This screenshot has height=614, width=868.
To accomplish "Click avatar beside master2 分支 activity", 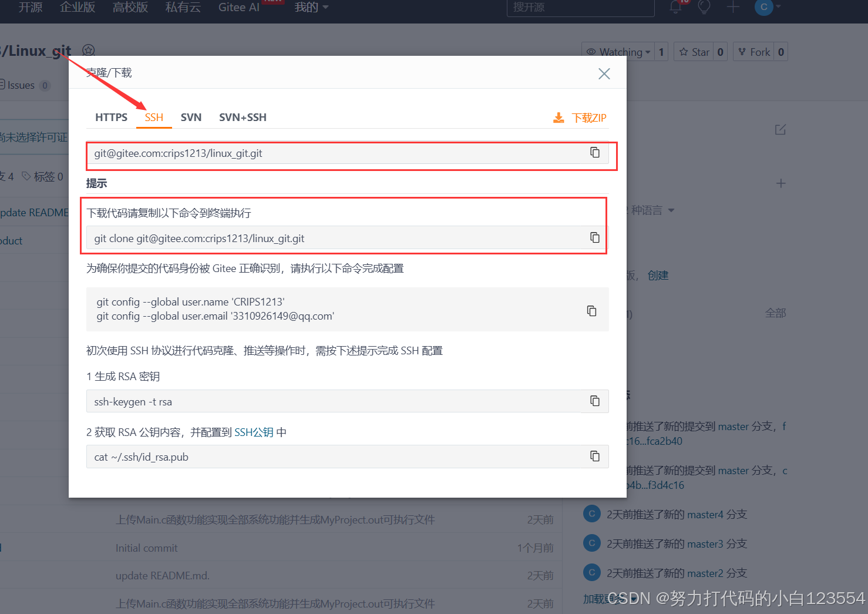I will [591, 572].
